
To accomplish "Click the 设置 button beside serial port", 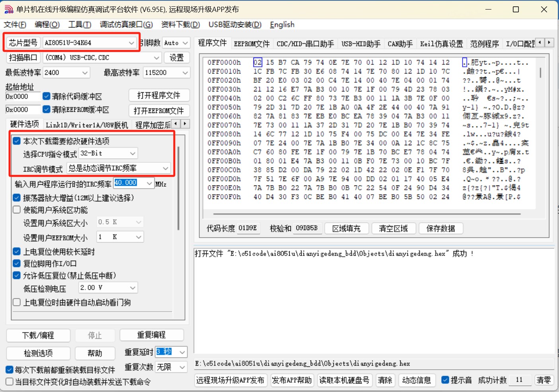I will pos(177,58).
